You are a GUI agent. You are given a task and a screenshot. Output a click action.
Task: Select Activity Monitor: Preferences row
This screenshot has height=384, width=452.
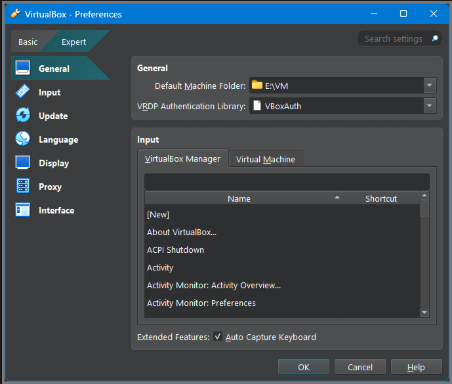pos(283,303)
